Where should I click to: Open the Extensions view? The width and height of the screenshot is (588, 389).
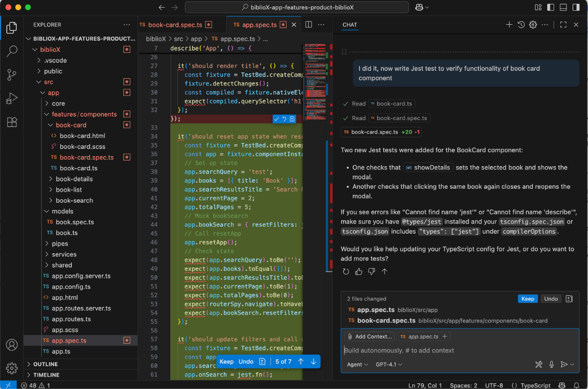pyautogui.click(x=12, y=122)
